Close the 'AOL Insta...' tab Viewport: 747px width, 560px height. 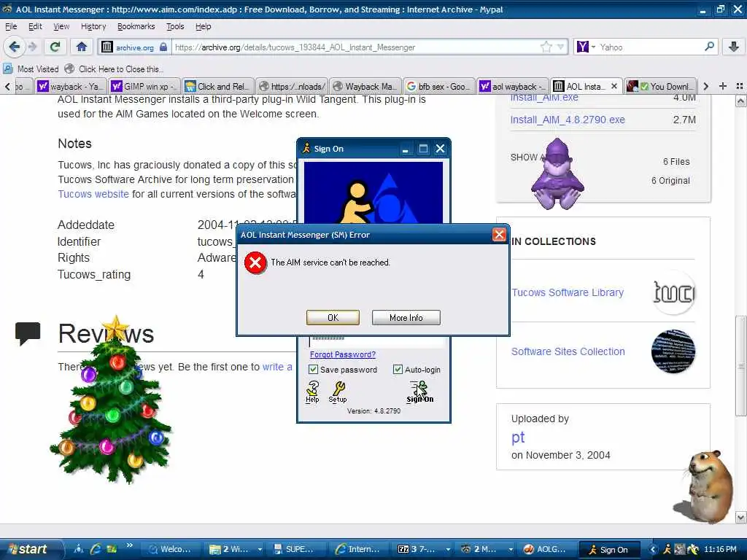click(x=614, y=86)
